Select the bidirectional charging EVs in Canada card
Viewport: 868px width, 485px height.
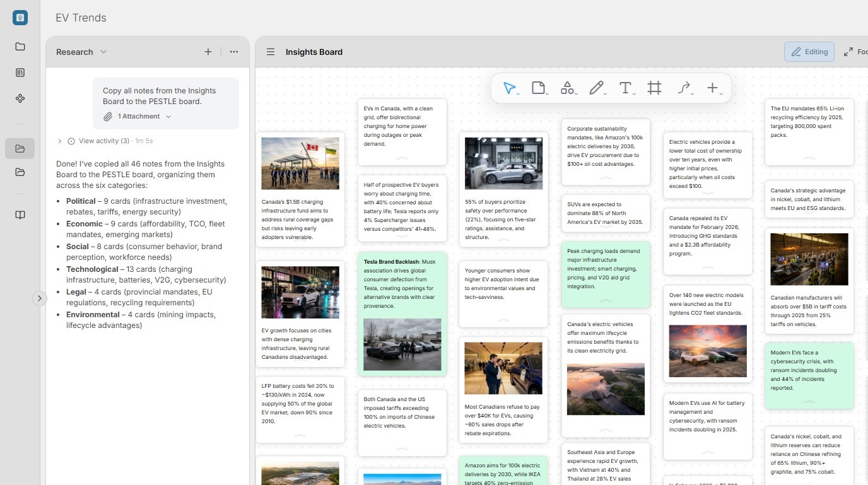pyautogui.click(x=402, y=131)
